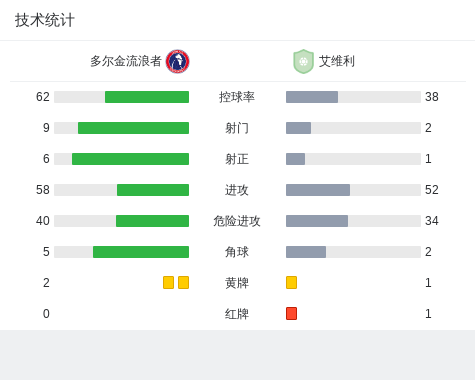Click the 黄牌 stat label
This screenshot has width=475, height=380.
coord(237,283)
